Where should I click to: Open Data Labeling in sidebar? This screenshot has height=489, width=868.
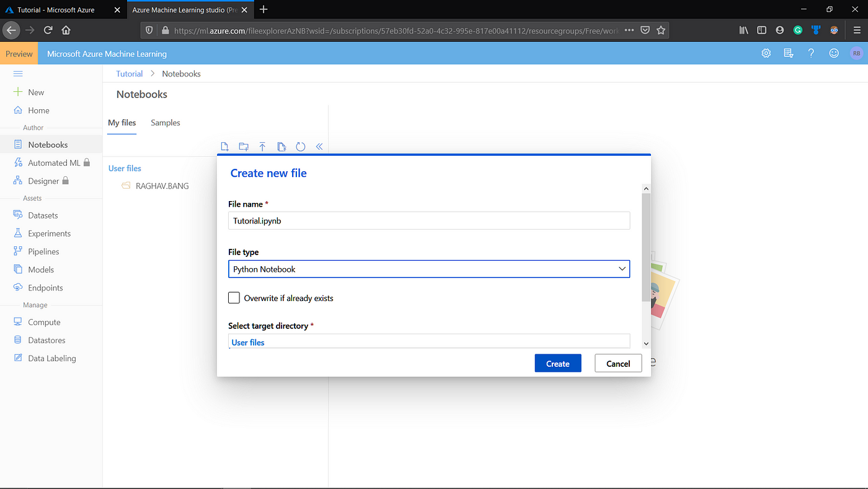click(51, 358)
